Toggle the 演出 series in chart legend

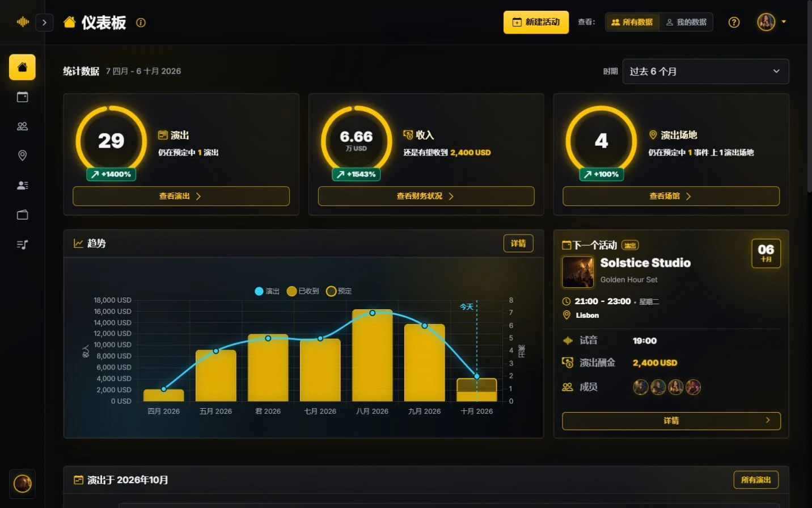tap(267, 291)
